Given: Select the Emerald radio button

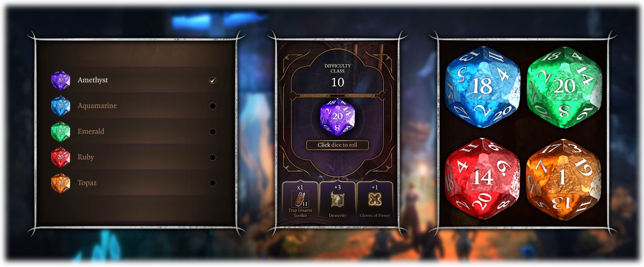Looking at the screenshot, I should tap(213, 131).
